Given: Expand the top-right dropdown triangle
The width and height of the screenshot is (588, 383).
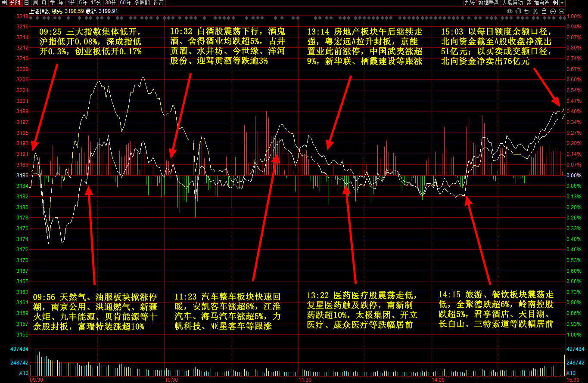Looking at the screenshot, I should [562, 3].
